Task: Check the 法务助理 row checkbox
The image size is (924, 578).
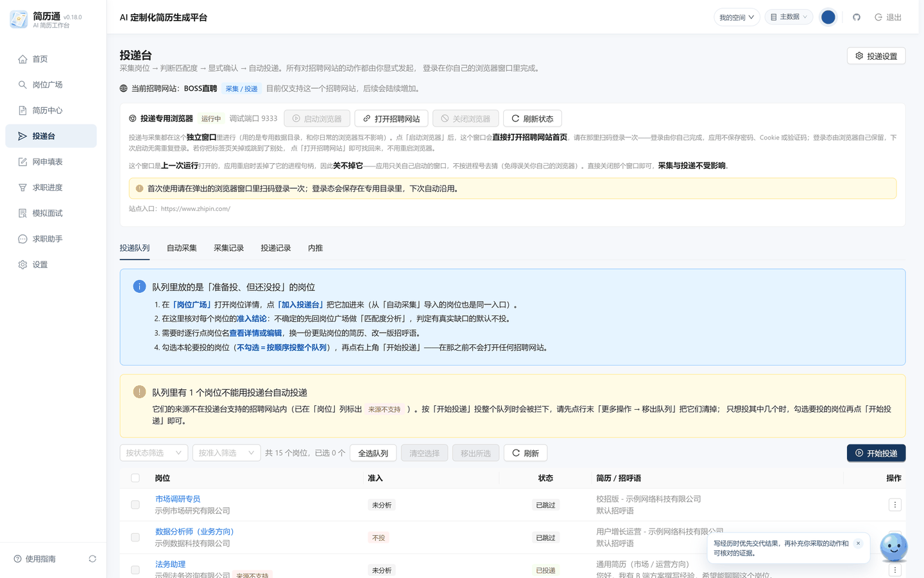Action: tap(135, 570)
